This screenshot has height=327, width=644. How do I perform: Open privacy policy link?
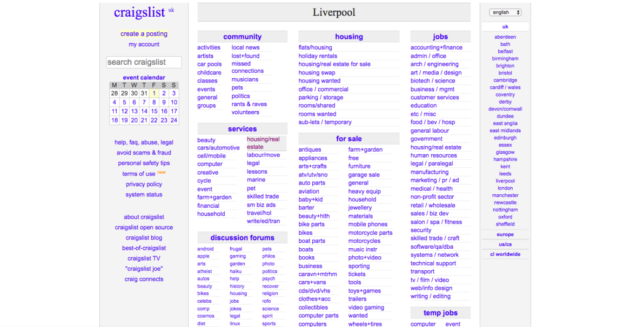pos(144,184)
